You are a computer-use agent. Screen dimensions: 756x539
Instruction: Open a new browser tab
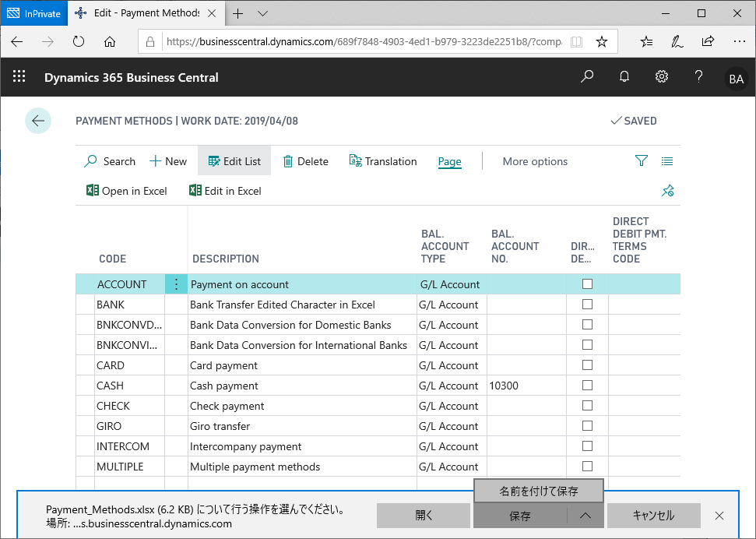click(x=237, y=13)
